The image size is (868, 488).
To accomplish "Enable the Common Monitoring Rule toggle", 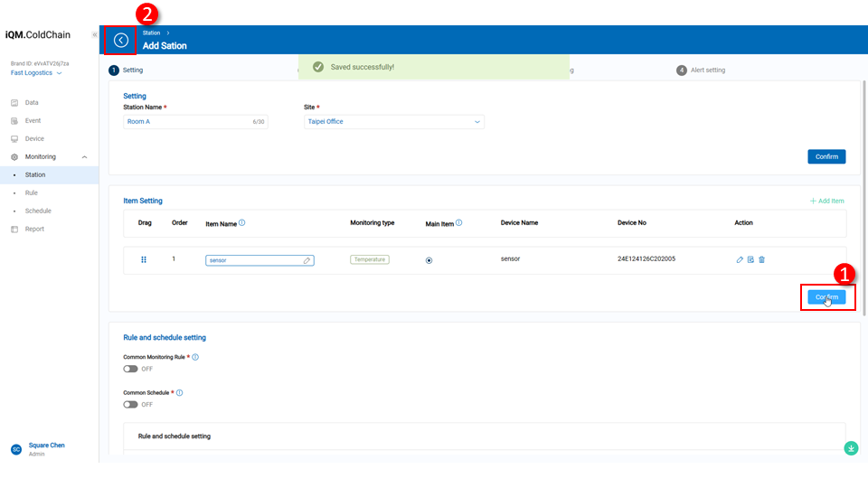I will [131, 369].
